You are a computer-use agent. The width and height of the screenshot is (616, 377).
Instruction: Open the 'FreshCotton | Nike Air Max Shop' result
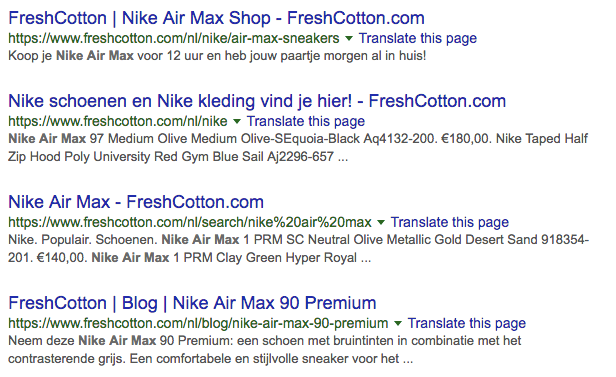tap(216, 18)
